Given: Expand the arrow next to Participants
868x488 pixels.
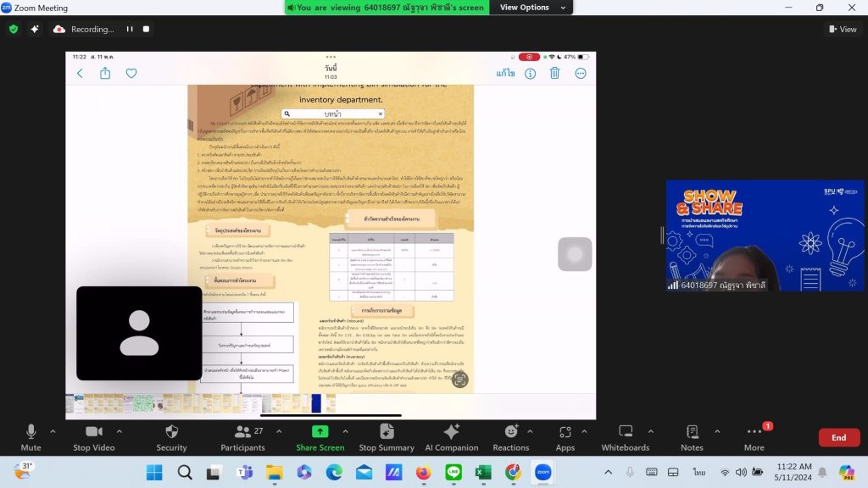Looking at the screenshot, I should (x=279, y=431).
